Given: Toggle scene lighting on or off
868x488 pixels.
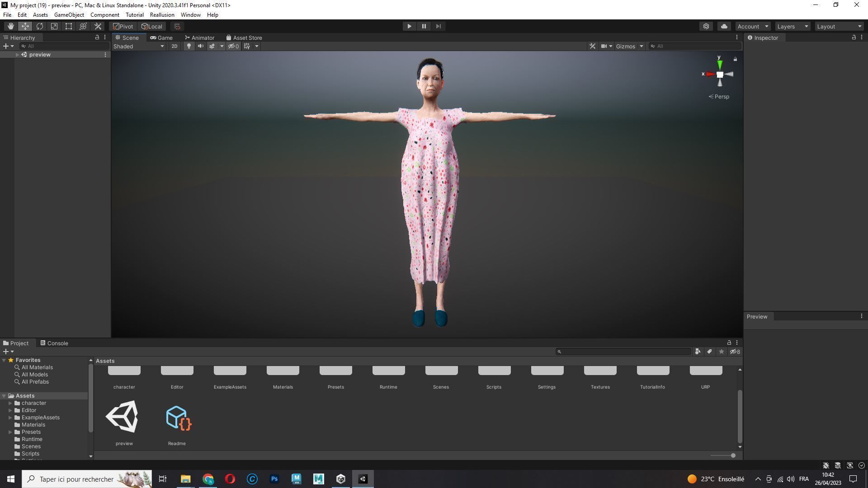Looking at the screenshot, I should click(x=189, y=46).
